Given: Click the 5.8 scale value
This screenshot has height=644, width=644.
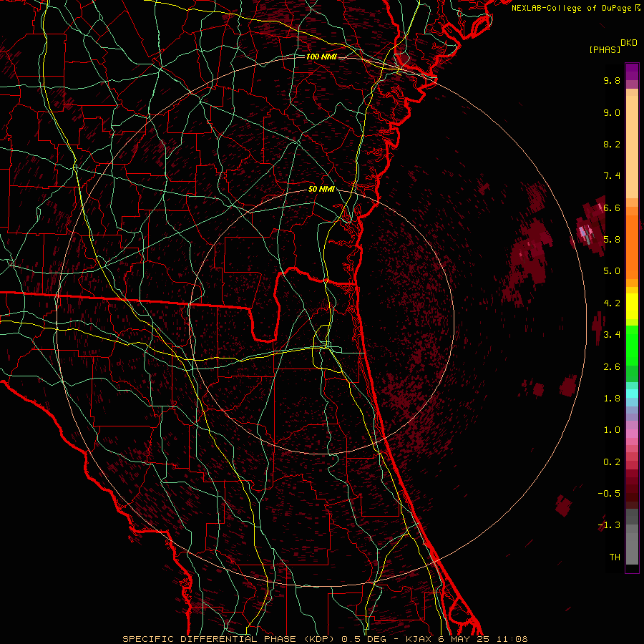Looking at the screenshot, I should (x=612, y=240).
